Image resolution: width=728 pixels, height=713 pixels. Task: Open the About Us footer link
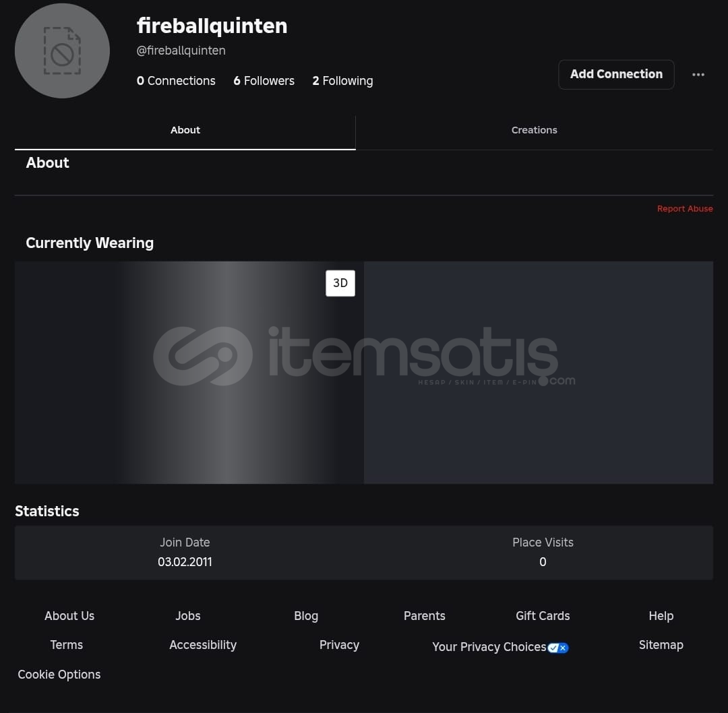(69, 616)
